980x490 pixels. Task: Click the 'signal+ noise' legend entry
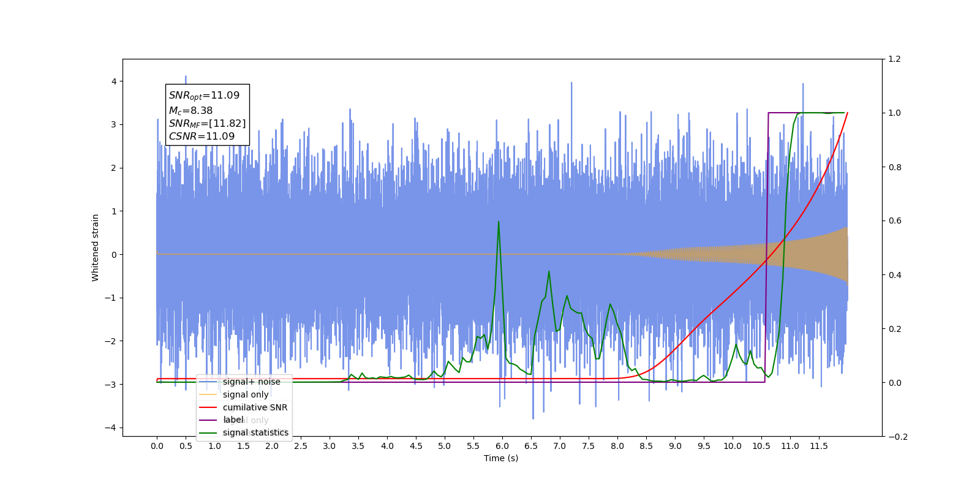pos(252,382)
